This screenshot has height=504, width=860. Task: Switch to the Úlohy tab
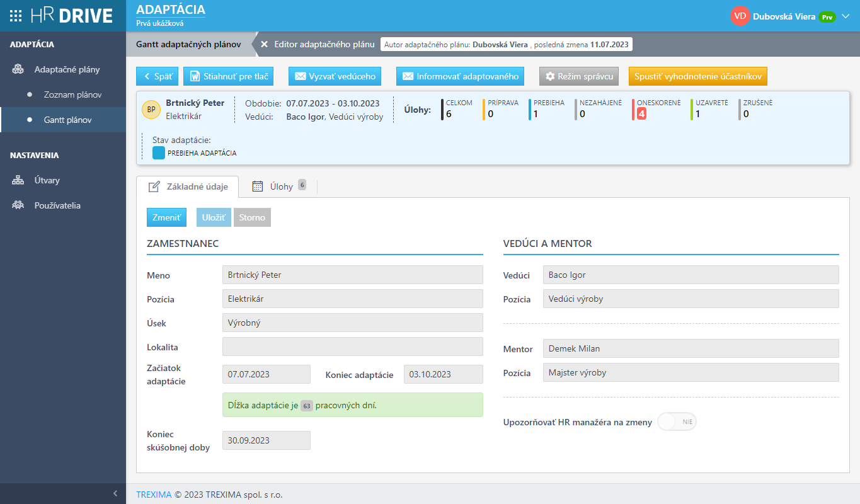[281, 186]
